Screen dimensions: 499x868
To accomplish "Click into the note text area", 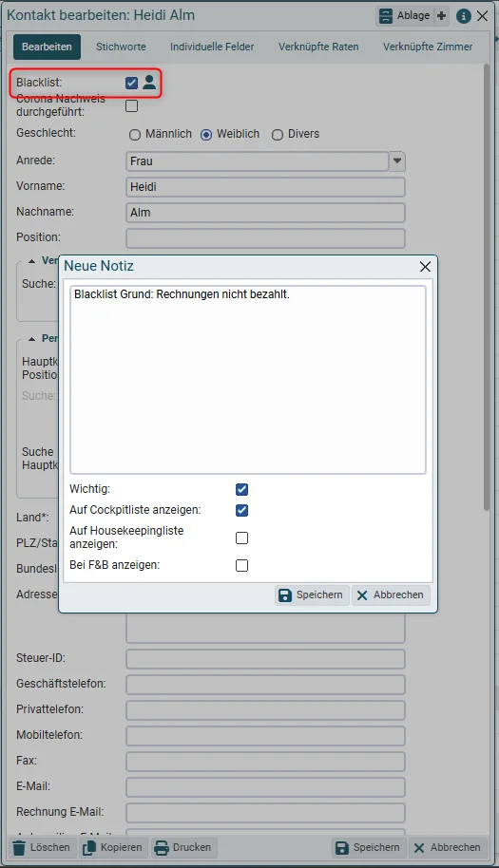I will click(248, 380).
